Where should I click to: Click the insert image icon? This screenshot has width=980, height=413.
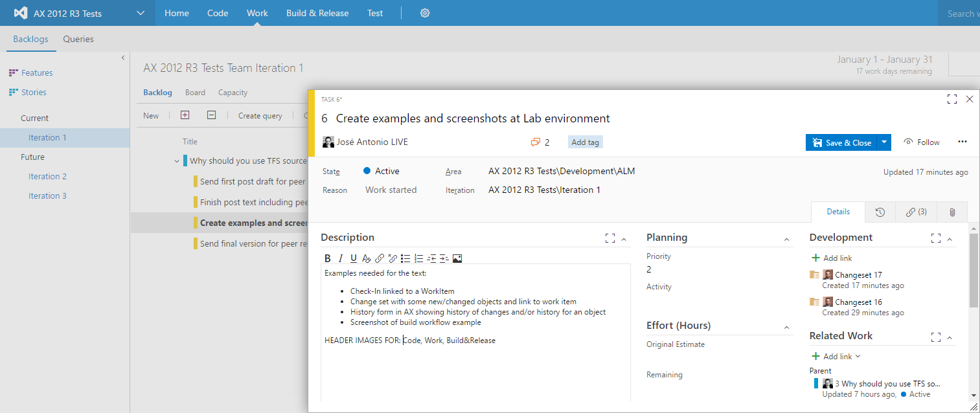click(x=457, y=258)
